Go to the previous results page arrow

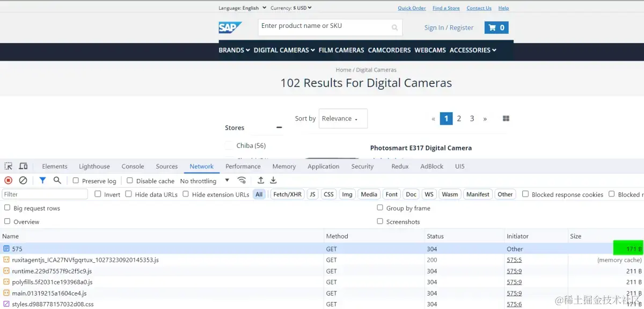click(434, 119)
